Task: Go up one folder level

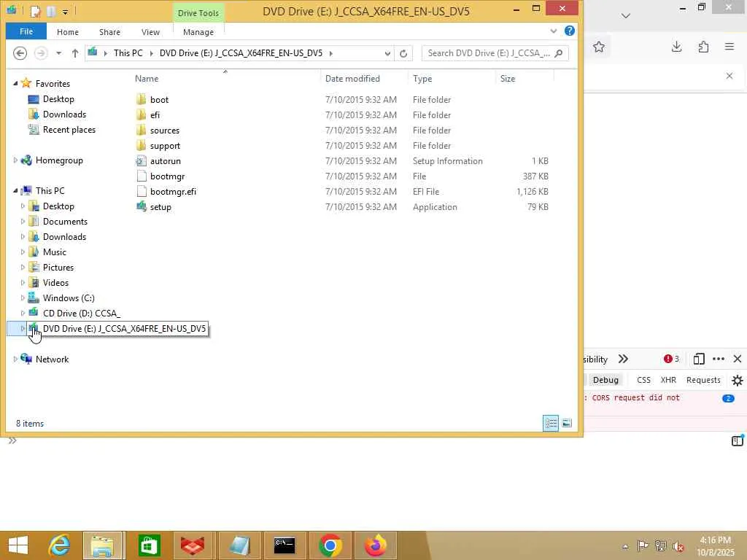Action: (x=75, y=53)
